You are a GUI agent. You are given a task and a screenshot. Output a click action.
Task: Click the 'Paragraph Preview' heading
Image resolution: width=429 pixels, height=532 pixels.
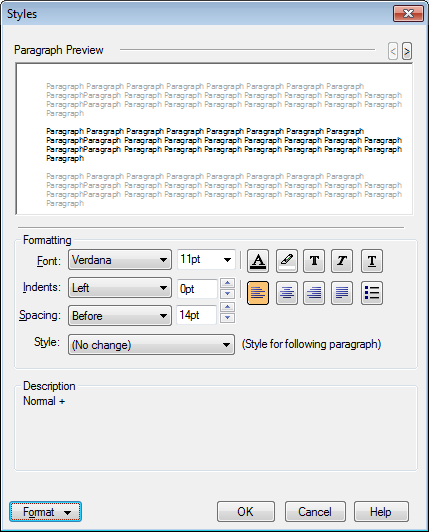[58, 50]
